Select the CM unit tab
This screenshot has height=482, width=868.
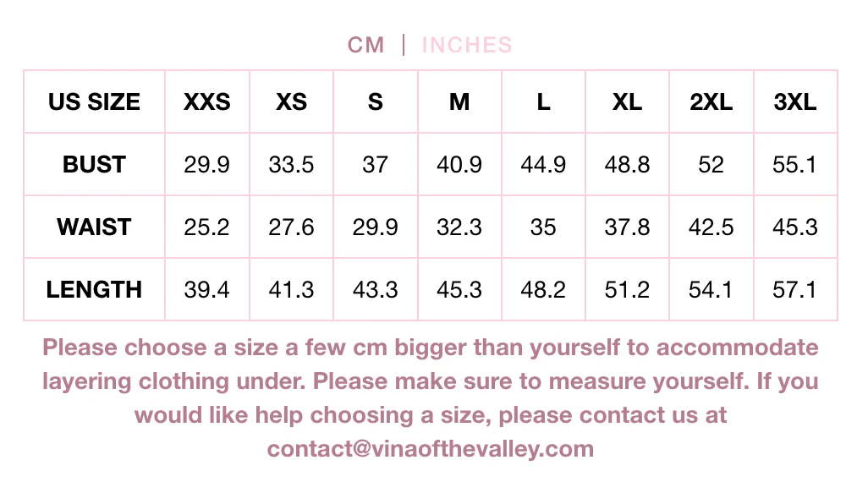[x=365, y=45]
